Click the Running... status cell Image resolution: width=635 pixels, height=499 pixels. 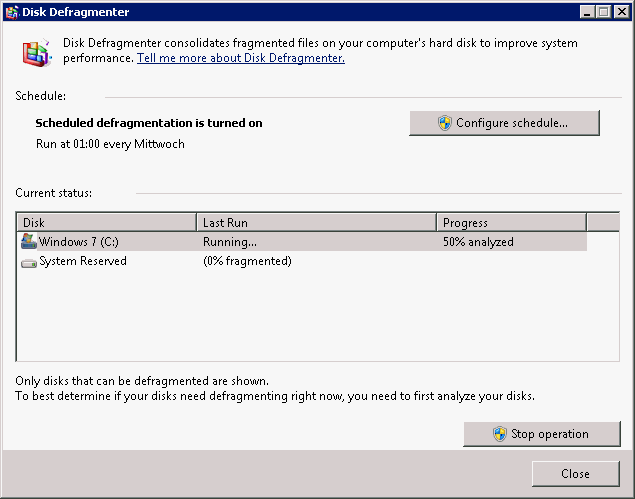click(x=230, y=242)
